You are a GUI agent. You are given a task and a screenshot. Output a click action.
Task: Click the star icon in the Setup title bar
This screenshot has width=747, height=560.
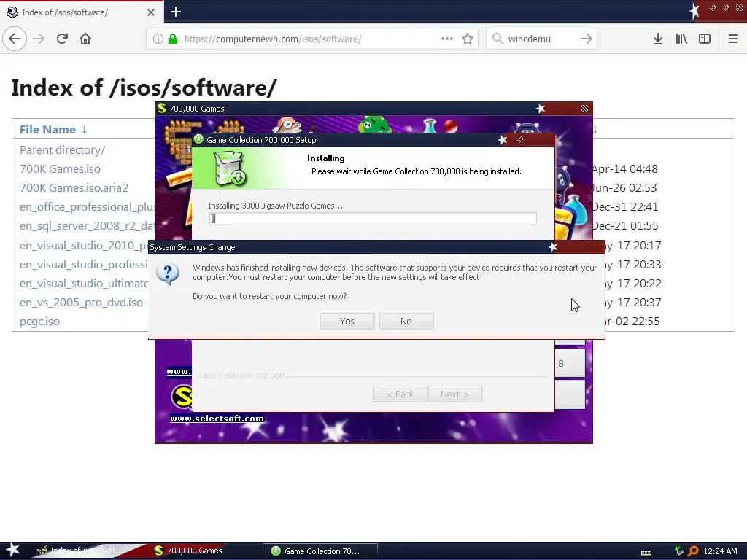[x=503, y=140]
